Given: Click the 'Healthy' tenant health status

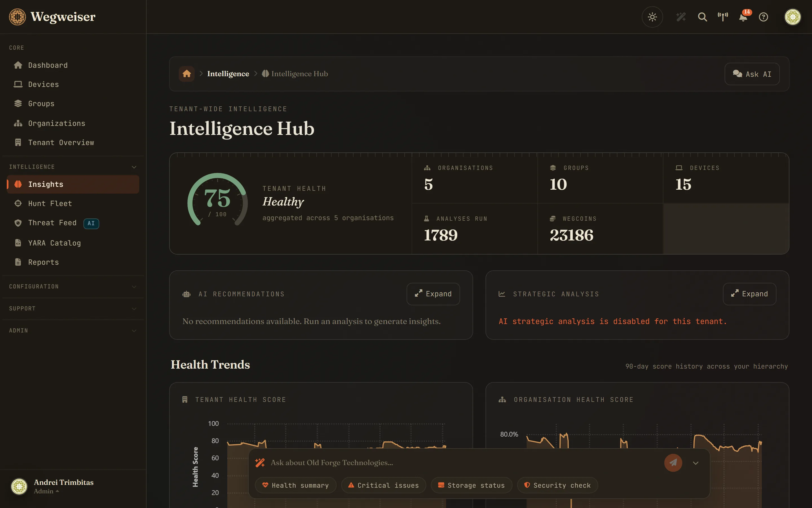Looking at the screenshot, I should pos(283,202).
